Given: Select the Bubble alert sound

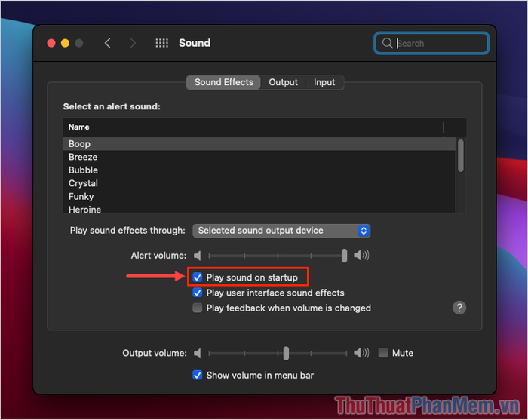Looking at the screenshot, I should coord(259,170).
